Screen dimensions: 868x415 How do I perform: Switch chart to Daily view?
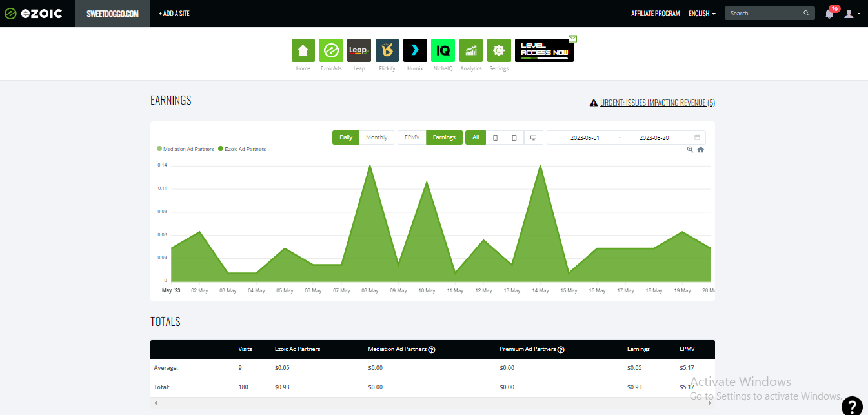346,137
